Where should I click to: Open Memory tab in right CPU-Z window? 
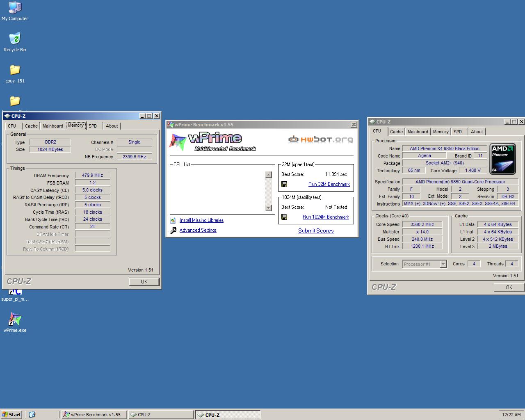pos(441,132)
